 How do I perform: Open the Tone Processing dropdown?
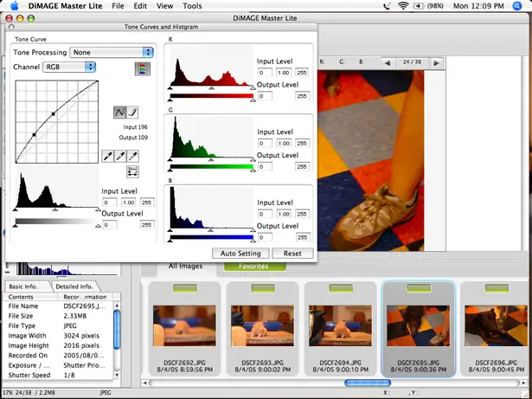click(x=112, y=52)
